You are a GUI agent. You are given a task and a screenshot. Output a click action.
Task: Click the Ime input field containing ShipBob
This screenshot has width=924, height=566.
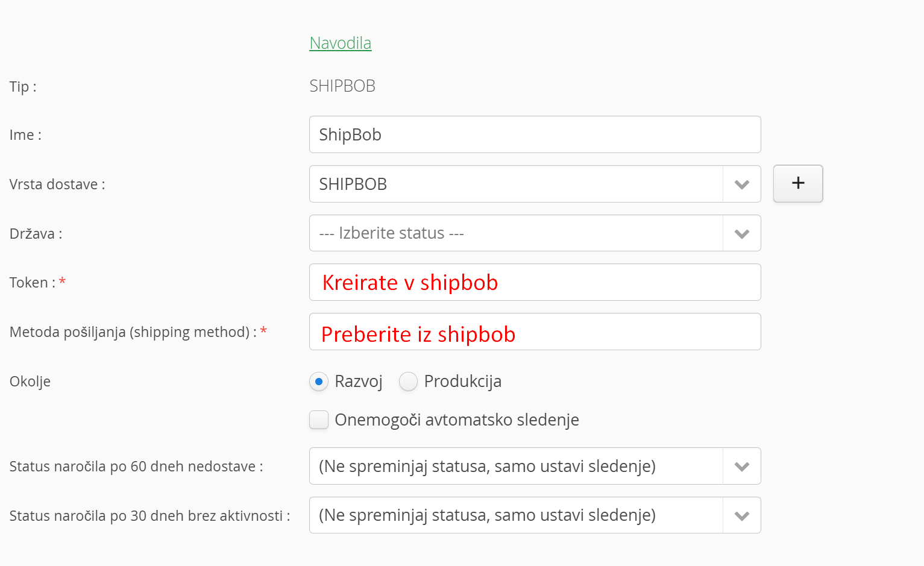tap(535, 134)
